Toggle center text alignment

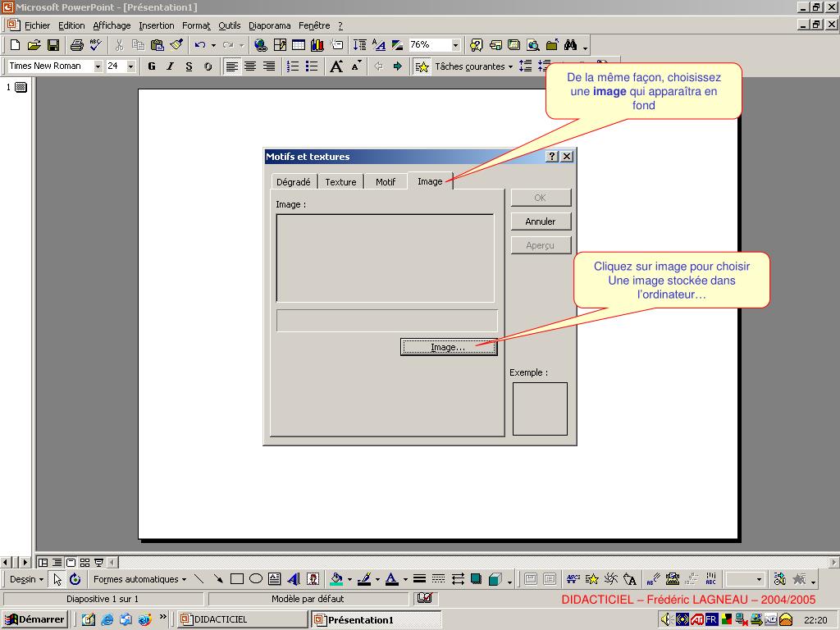tap(250, 66)
